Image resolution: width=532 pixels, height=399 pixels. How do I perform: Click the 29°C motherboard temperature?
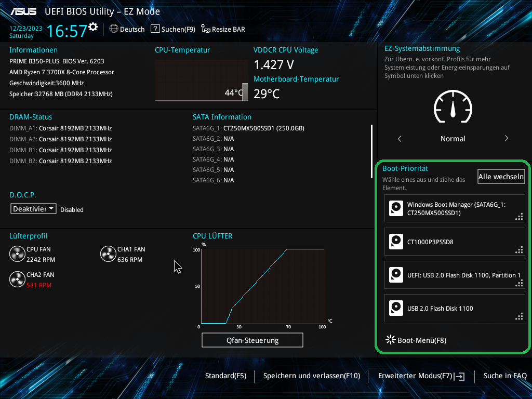click(x=267, y=94)
